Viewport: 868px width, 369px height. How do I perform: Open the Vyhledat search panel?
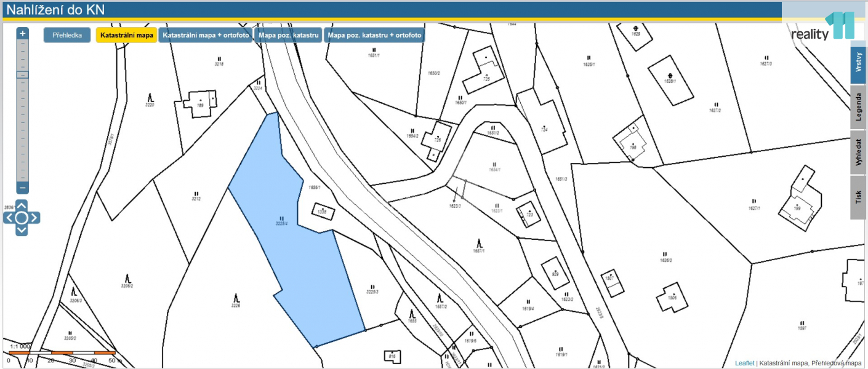858,152
